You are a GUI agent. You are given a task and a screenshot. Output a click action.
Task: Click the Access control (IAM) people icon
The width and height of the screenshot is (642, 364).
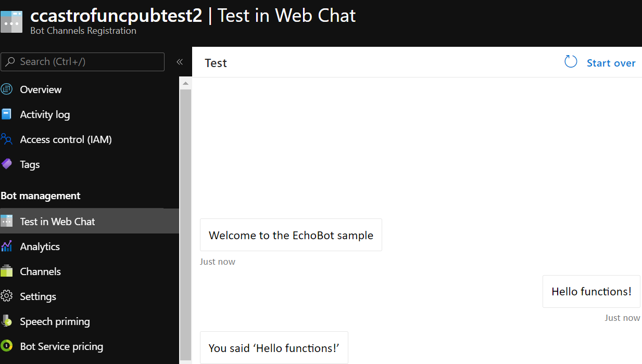point(7,139)
